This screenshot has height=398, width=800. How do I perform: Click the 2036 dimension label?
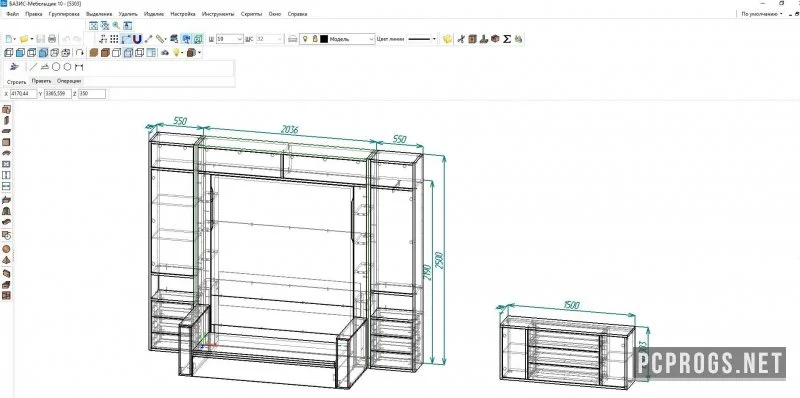tap(289, 130)
